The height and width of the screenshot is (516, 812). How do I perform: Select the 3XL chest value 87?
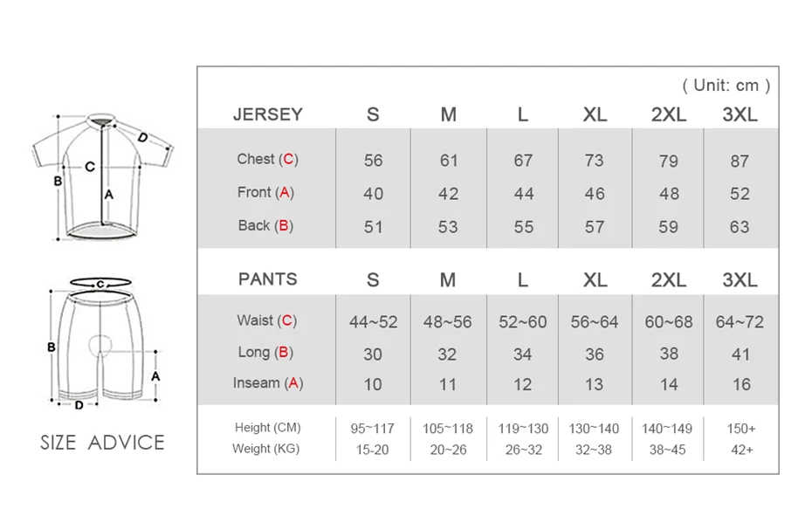[x=740, y=161]
